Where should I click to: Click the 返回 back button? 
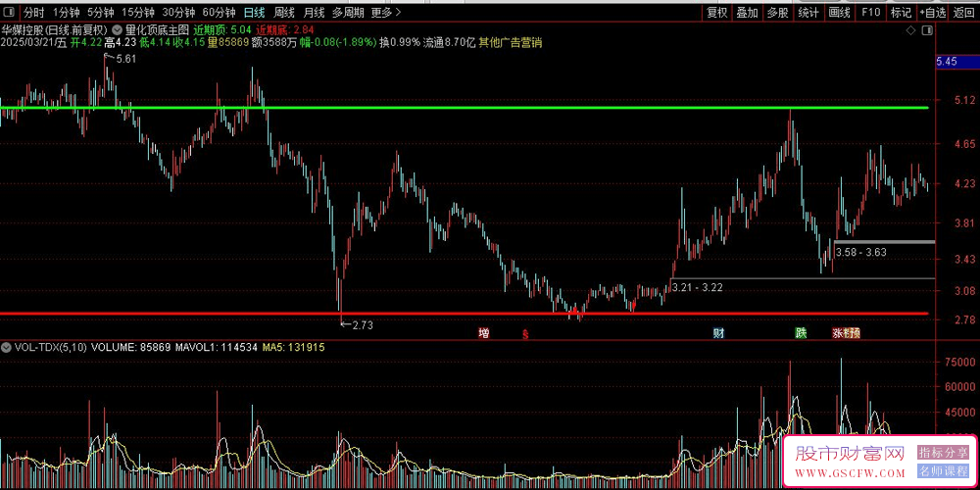click(963, 12)
